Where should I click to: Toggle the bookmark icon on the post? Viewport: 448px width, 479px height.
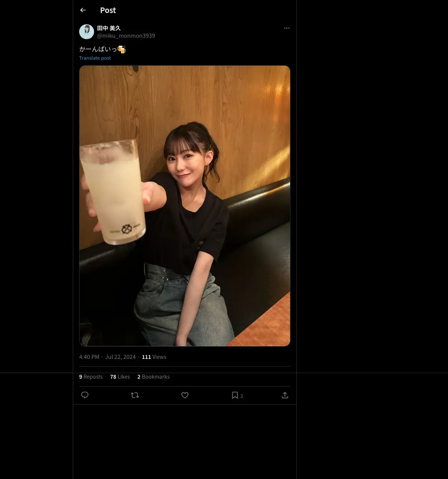pos(235,395)
